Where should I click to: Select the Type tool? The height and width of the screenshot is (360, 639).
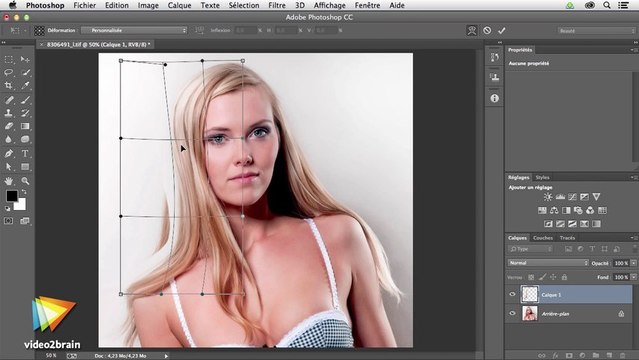tap(25, 153)
